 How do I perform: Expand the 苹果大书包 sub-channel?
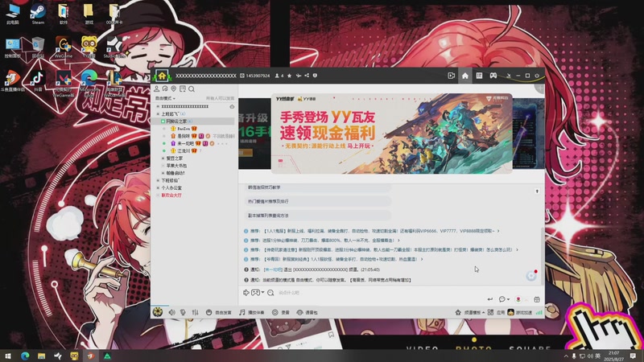click(163, 166)
